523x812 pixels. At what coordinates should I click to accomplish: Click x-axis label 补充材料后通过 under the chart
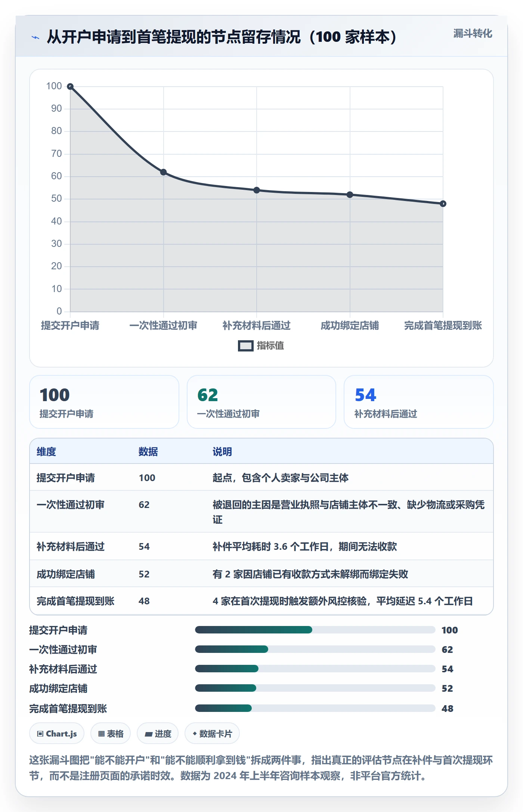[257, 326]
